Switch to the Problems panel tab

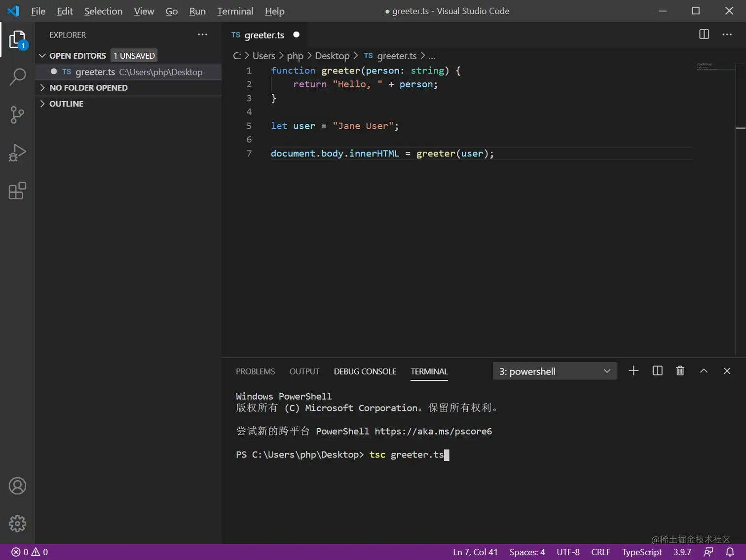[x=255, y=372]
